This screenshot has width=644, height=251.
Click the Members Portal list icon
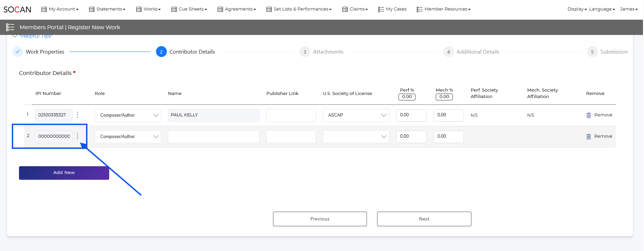(x=10, y=27)
